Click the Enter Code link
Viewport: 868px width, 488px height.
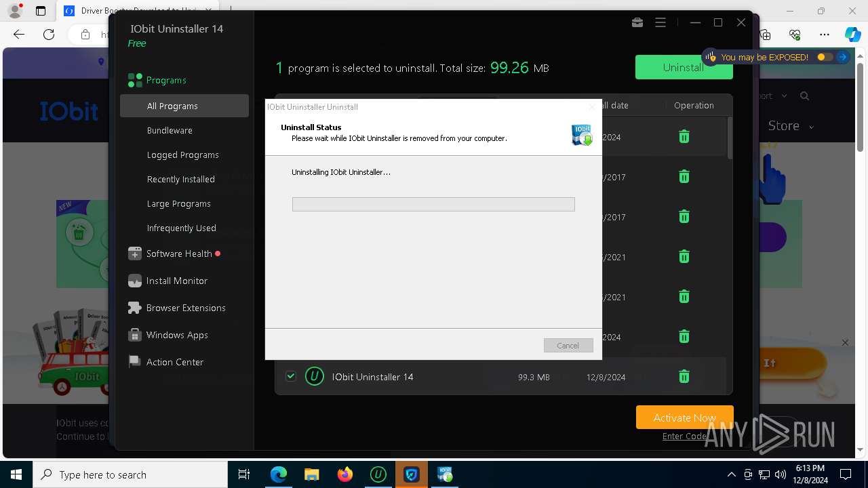click(684, 436)
